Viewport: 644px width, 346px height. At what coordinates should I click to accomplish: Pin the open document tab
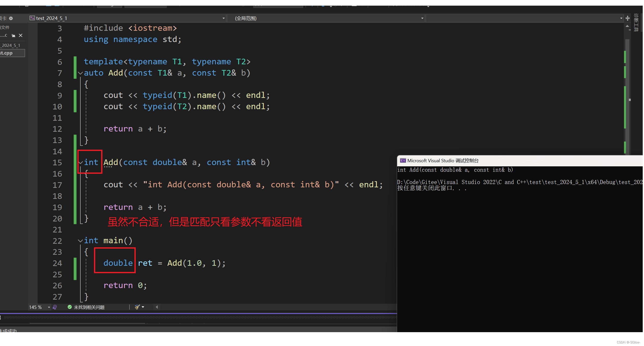click(13, 36)
